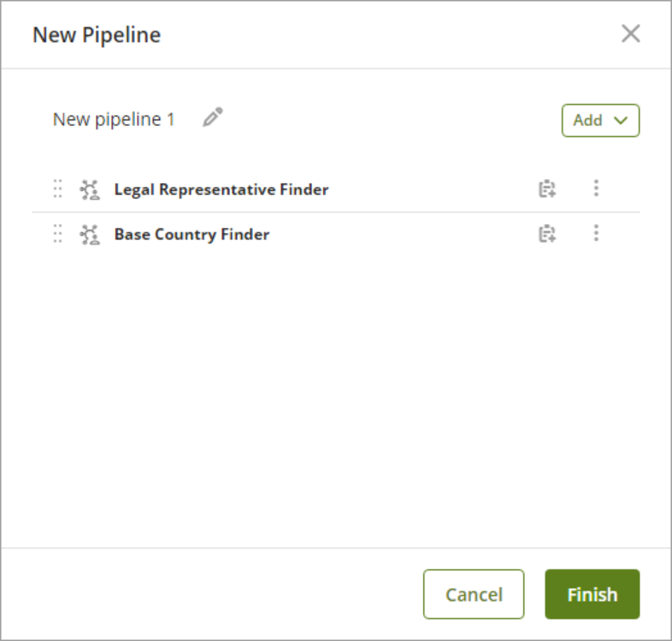Image resolution: width=672 pixels, height=641 pixels.
Task: Close the New Pipeline dialog
Action: 630,34
